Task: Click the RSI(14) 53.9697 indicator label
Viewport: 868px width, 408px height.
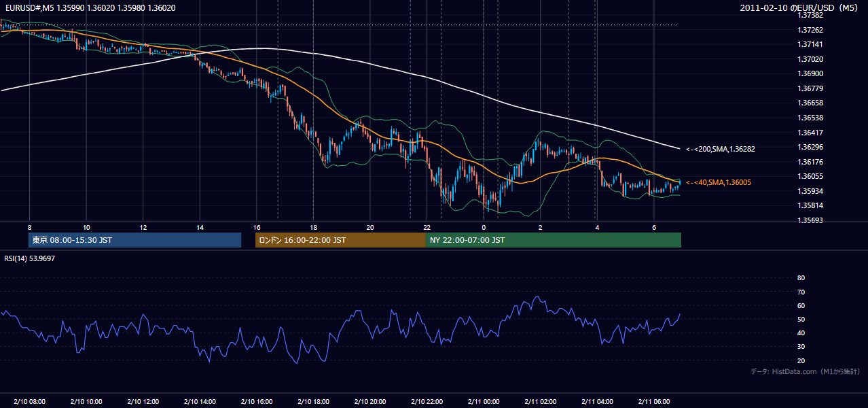Action: point(30,258)
